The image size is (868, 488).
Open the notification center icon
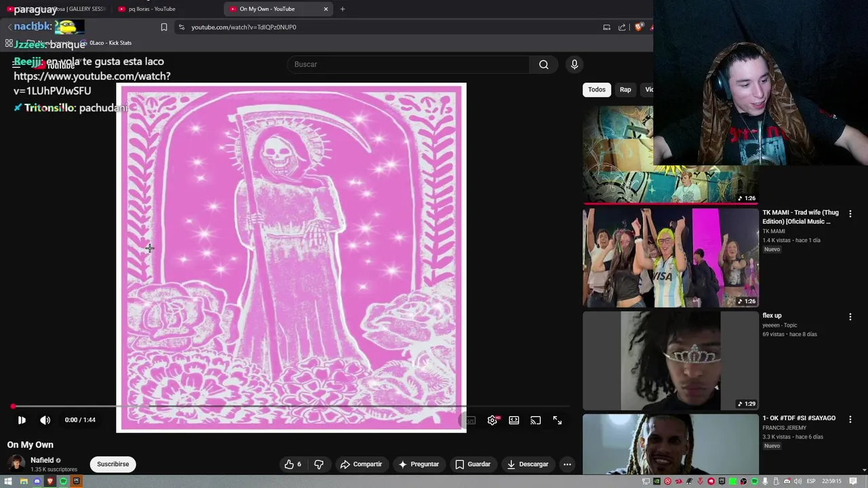(x=853, y=481)
